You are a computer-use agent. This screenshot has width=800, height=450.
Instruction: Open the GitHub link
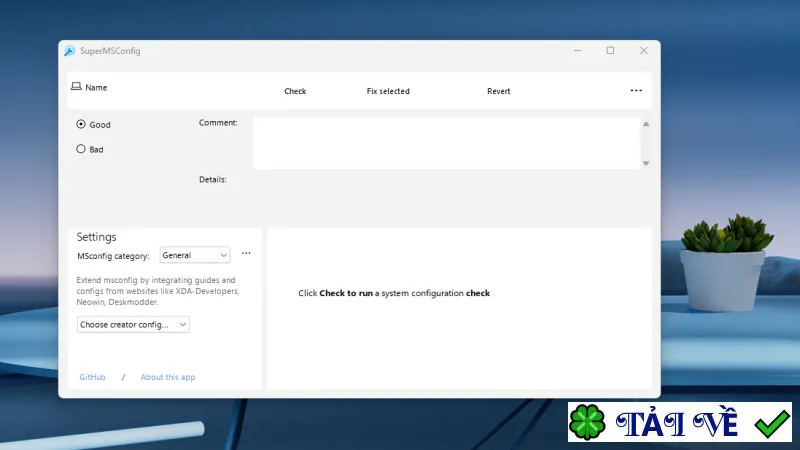click(92, 377)
